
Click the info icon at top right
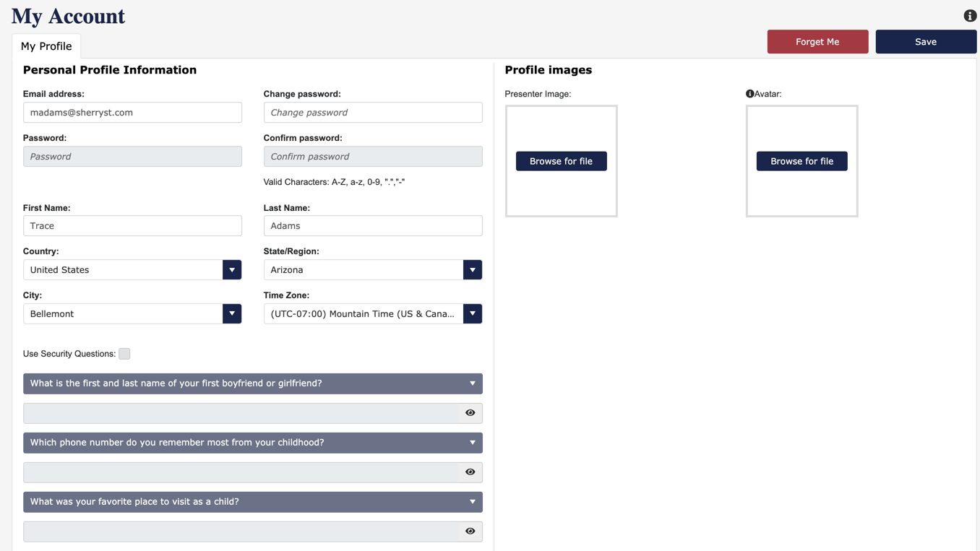coord(970,16)
